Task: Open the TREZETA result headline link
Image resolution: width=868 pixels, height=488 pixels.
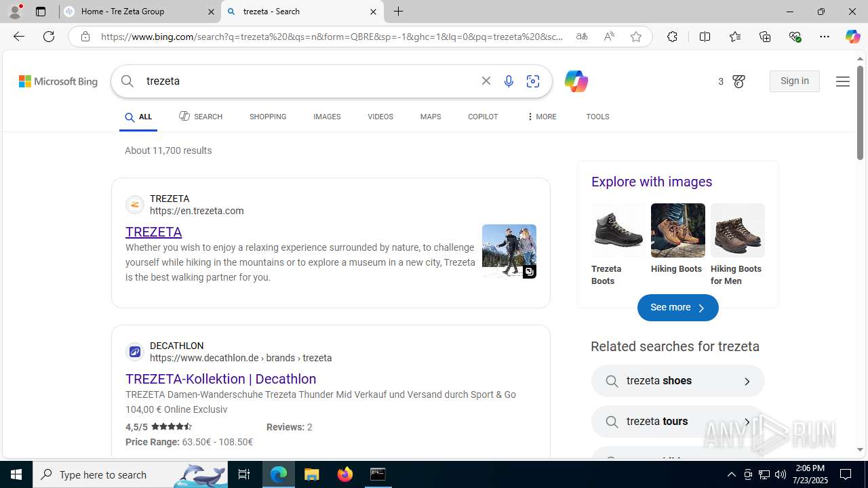Action: tap(154, 232)
